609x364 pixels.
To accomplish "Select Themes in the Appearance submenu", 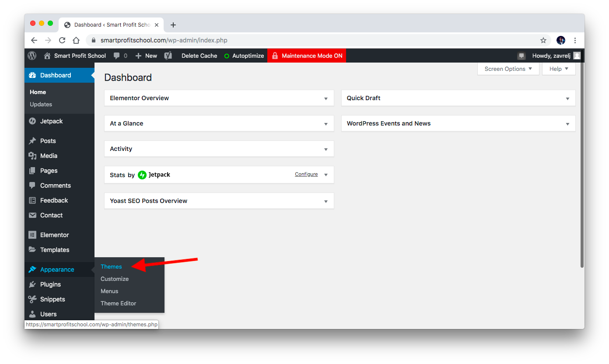I will pos(111,266).
